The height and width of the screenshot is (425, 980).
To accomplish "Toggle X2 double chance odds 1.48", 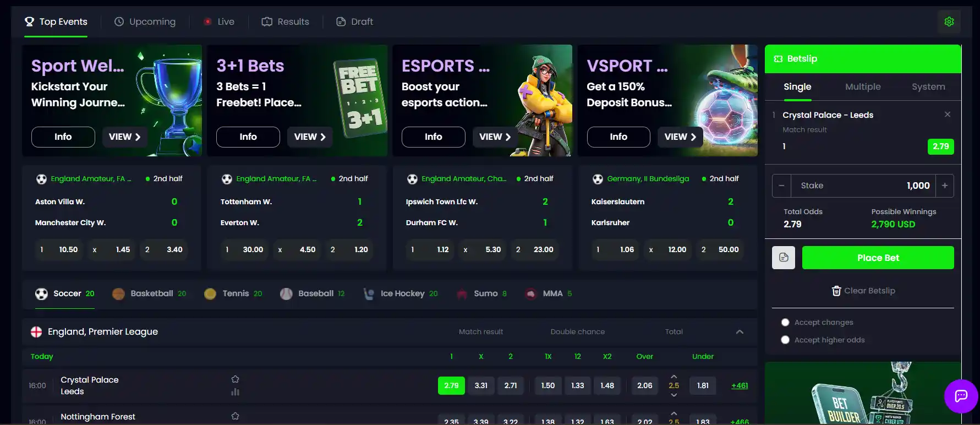I will [607, 386].
